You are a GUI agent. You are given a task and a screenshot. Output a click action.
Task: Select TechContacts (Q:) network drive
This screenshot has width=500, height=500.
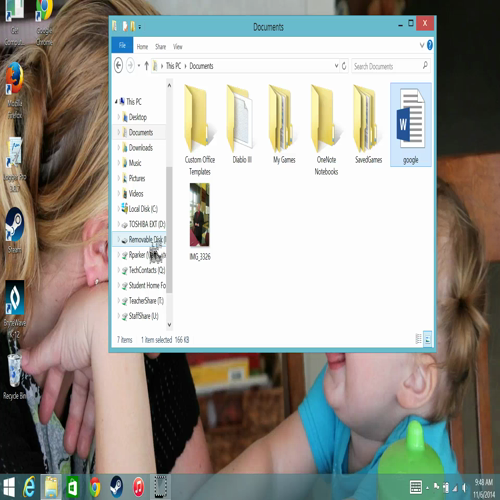coord(147,270)
